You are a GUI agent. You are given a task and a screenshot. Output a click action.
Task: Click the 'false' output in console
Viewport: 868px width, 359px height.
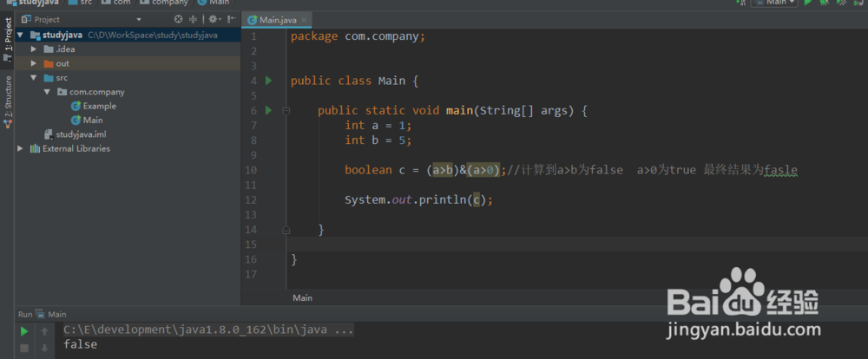tap(80, 344)
